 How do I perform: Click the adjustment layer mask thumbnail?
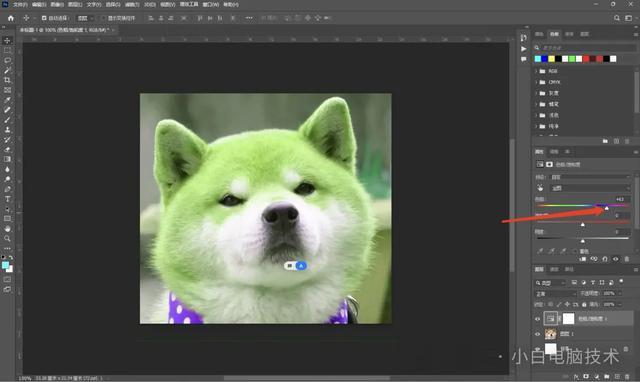pos(568,319)
